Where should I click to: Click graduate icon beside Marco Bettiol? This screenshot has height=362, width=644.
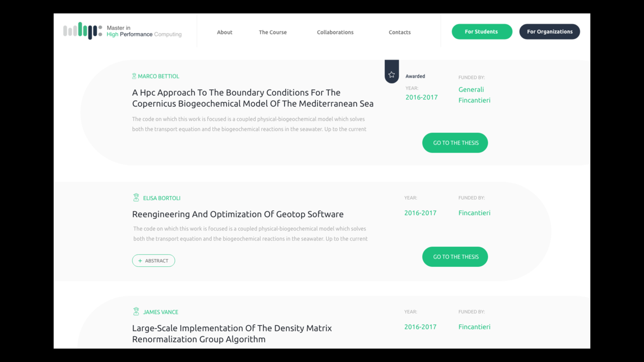[x=134, y=76]
